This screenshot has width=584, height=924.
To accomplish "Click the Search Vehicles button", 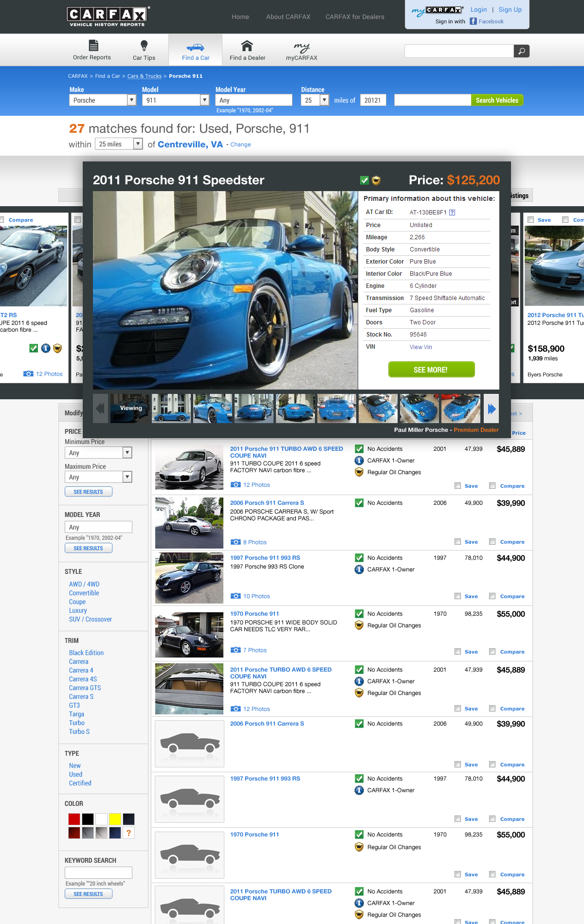I will pos(497,100).
